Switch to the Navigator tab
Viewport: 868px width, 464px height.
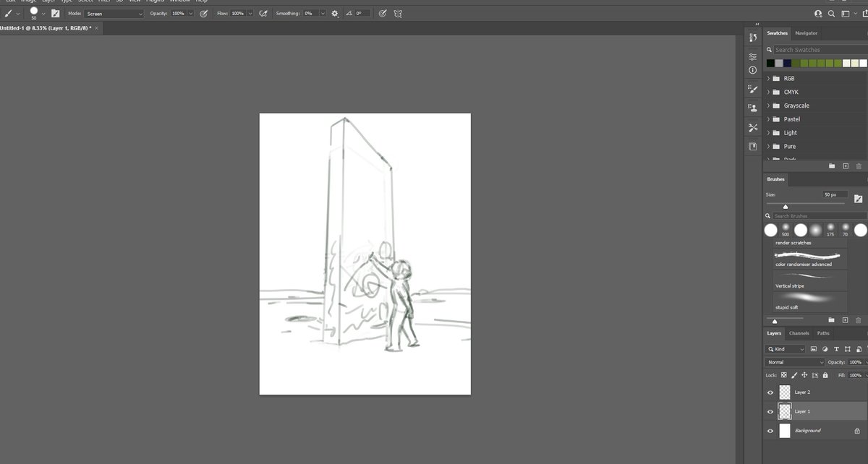[x=806, y=33]
